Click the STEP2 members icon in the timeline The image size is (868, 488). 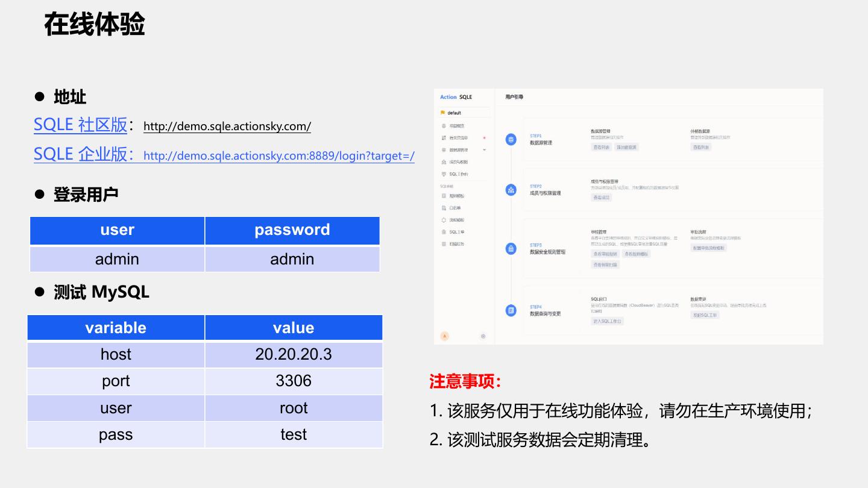511,190
